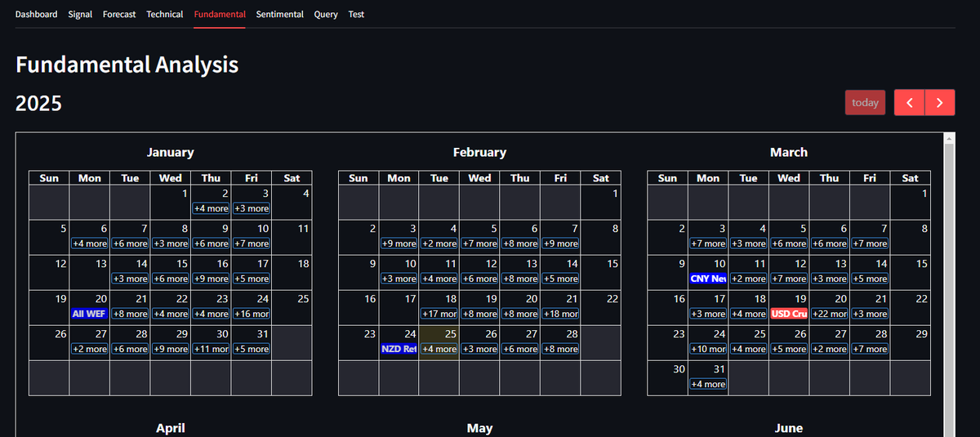Expand +4 more on March 31

pos(708,384)
